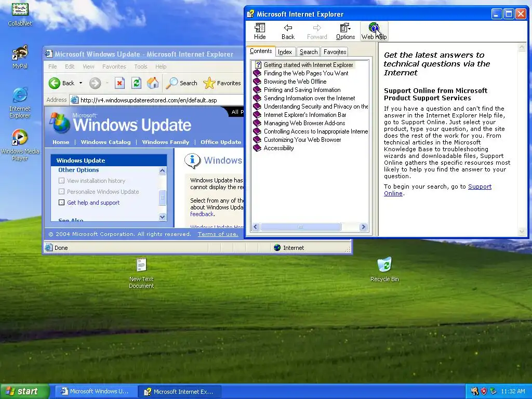Go Back in the Help window toolbar

point(288,32)
